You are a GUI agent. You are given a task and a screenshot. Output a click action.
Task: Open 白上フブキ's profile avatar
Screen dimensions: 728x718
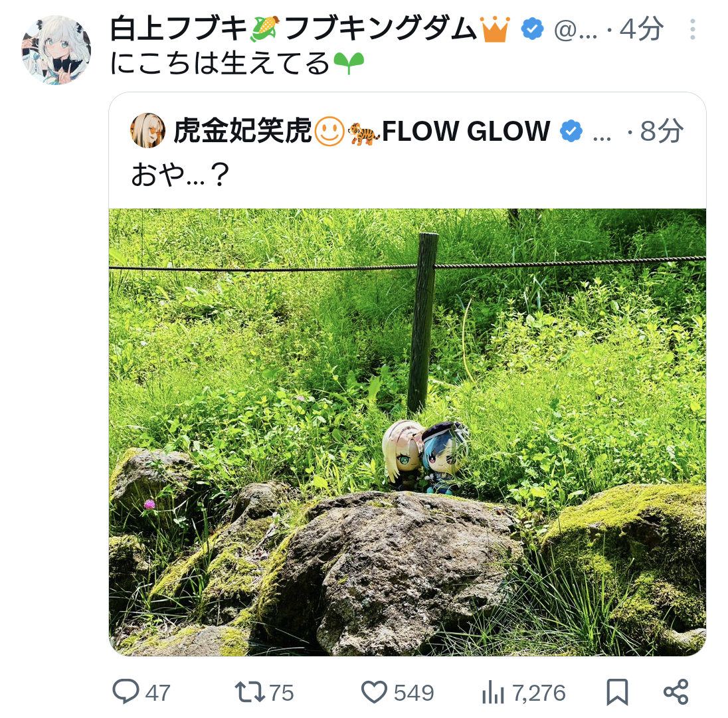point(56,50)
